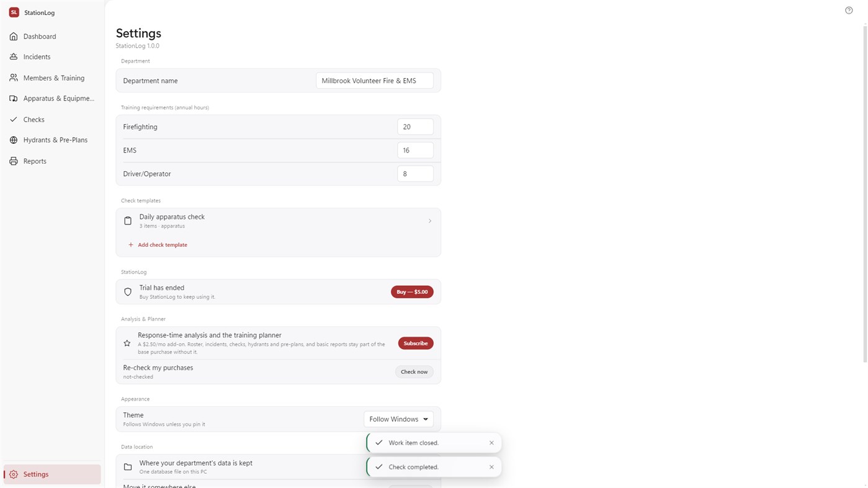Click the Hydrants & Pre-Plans globe icon
The height and width of the screenshot is (488, 868).
point(14,140)
